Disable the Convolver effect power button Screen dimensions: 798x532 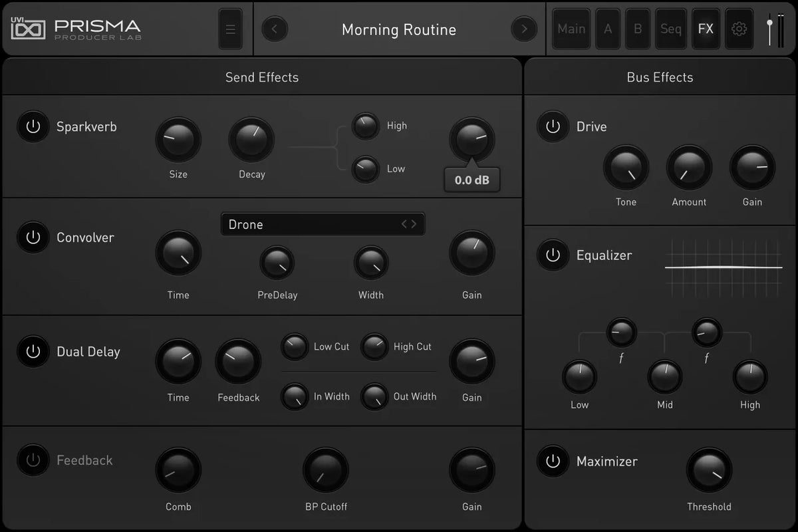click(x=33, y=237)
